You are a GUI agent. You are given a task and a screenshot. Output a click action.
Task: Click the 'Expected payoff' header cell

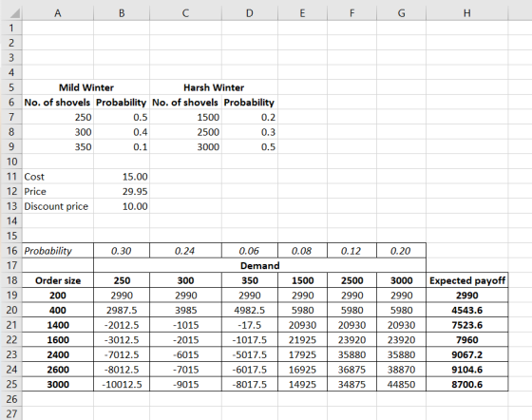(x=466, y=280)
